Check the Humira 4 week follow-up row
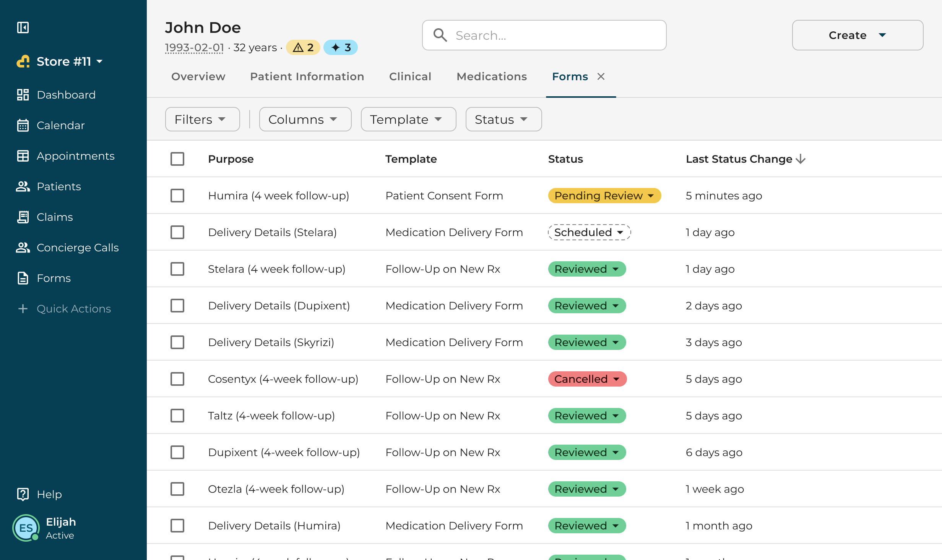The image size is (942, 560). (177, 196)
